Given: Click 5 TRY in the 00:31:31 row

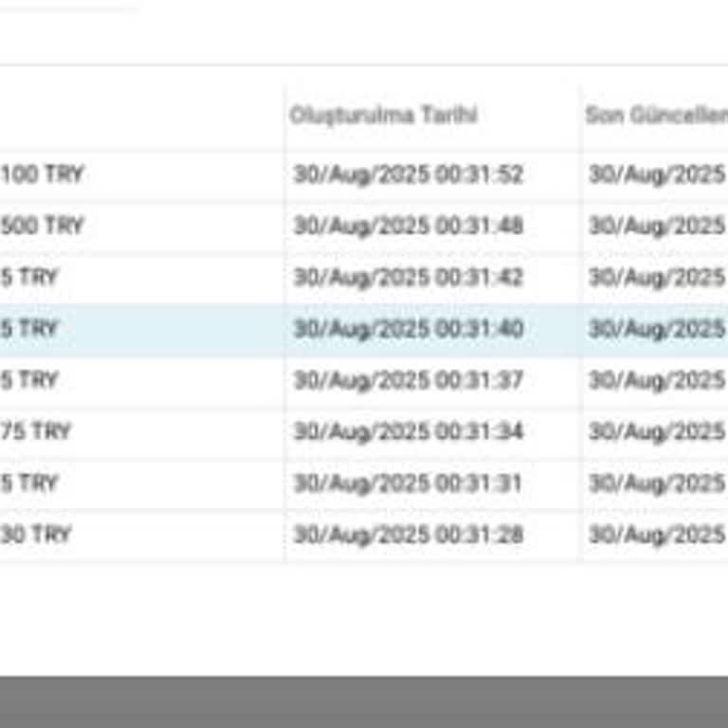Looking at the screenshot, I should [x=28, y=483].
